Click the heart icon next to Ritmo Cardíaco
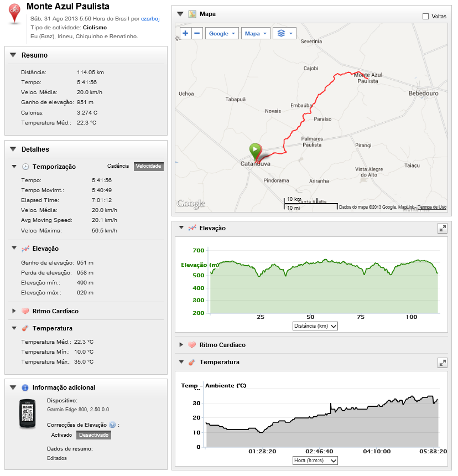 (26, 311)
